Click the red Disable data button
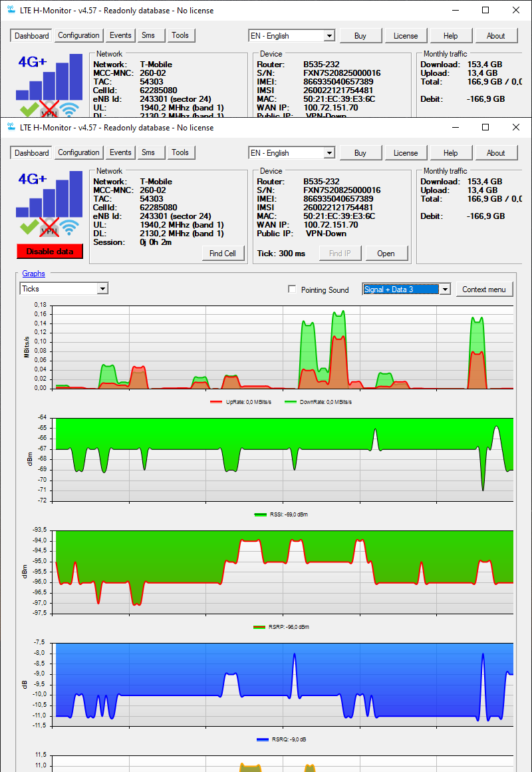The height and width of the screenshot is (772, 532). coord(50,252)
